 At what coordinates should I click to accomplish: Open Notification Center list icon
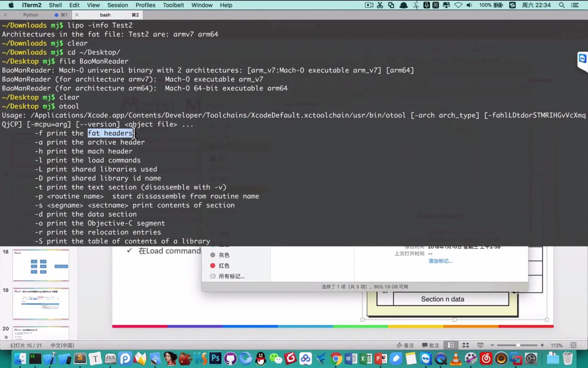point(575,5)
